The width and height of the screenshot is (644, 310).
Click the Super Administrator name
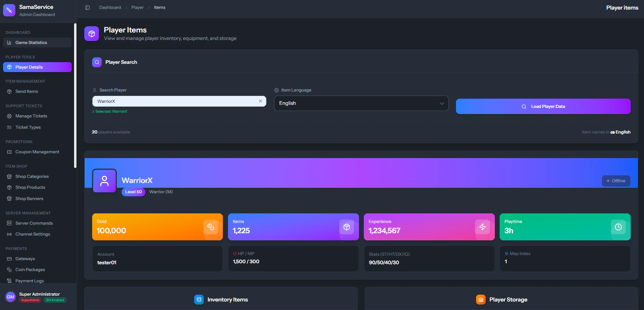tap(40, 294)
